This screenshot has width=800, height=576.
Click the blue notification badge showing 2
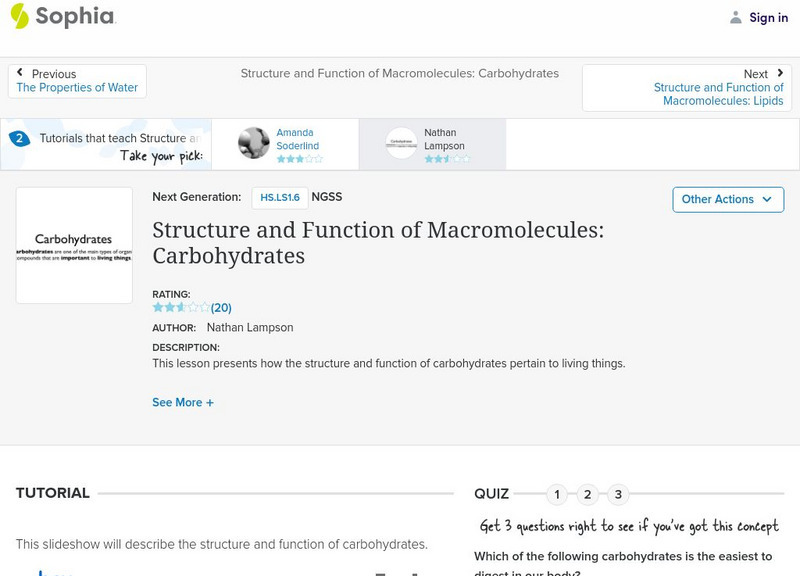[22, 137]
